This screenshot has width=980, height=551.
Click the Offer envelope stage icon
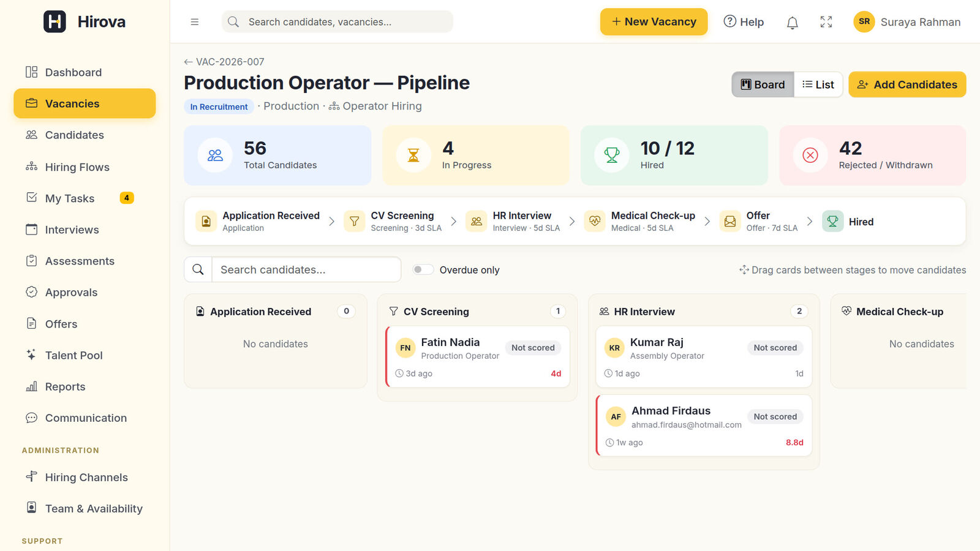(730, 221)
